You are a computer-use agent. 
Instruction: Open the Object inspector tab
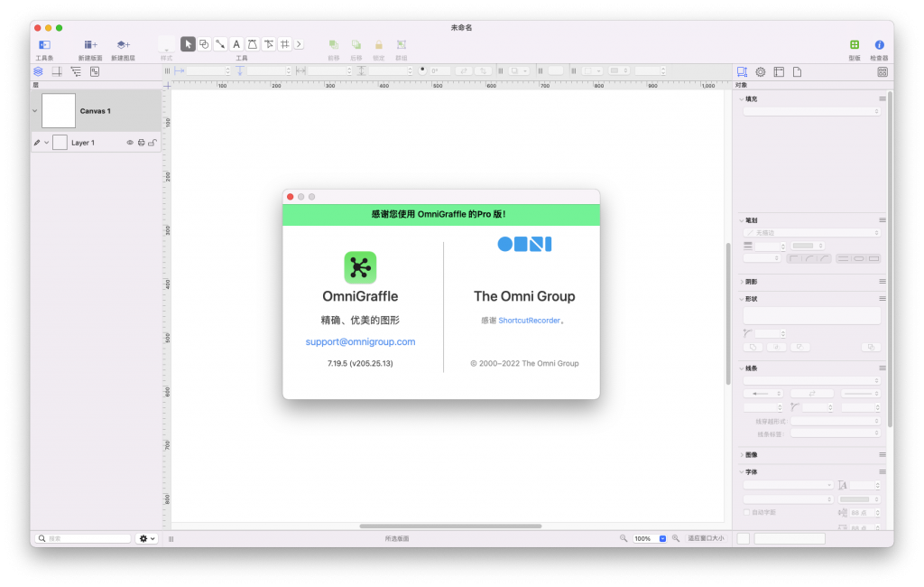click(x=742, y=71)
